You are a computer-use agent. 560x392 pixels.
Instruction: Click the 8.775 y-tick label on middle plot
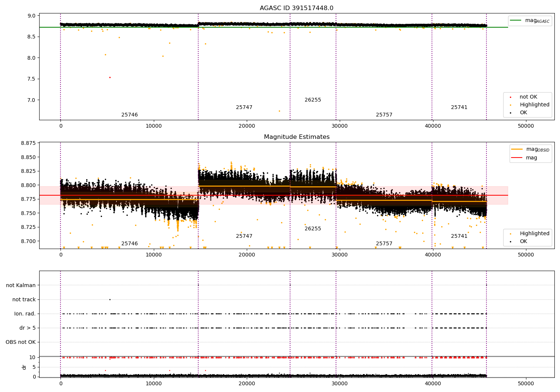pyautogui.click(x=28, y=199)
